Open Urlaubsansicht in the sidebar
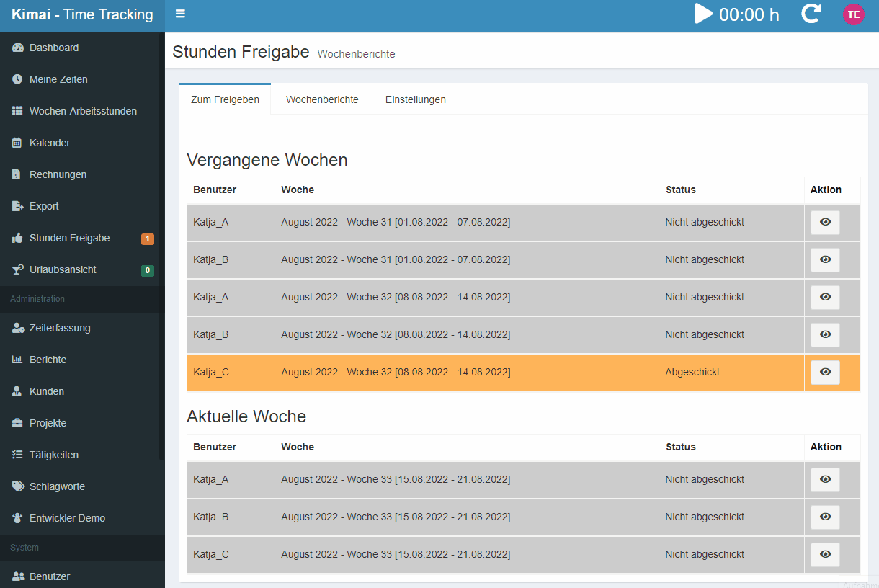 63,269
